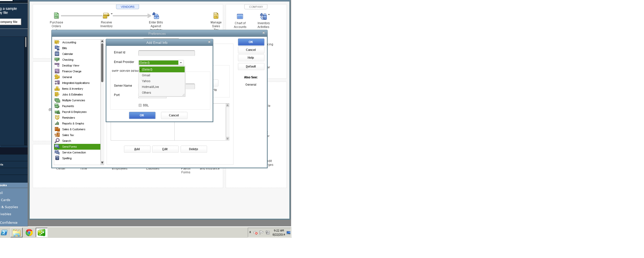Open the Reminders preferences icon

click(x=58, y=118)
